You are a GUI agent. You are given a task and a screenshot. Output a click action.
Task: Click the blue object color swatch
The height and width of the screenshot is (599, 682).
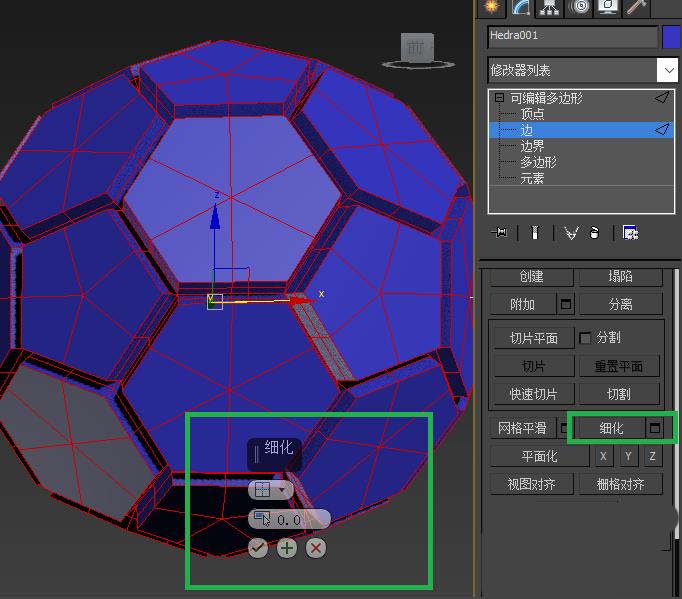(x=671, y=37)
